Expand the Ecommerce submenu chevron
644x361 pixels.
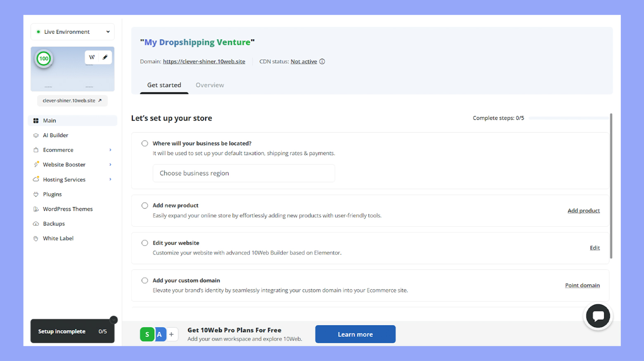(x=110, y=150)
